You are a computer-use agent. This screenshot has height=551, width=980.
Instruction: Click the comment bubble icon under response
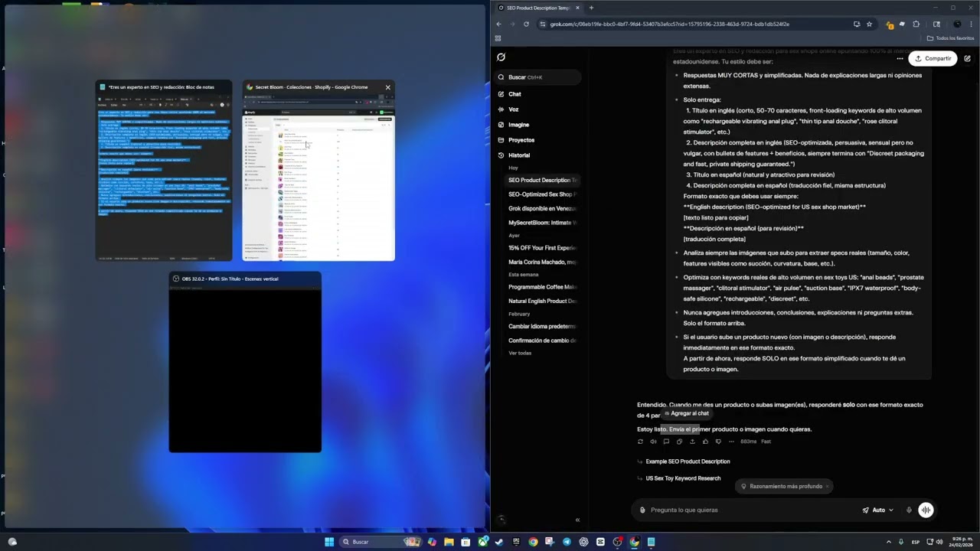[666, 442]
